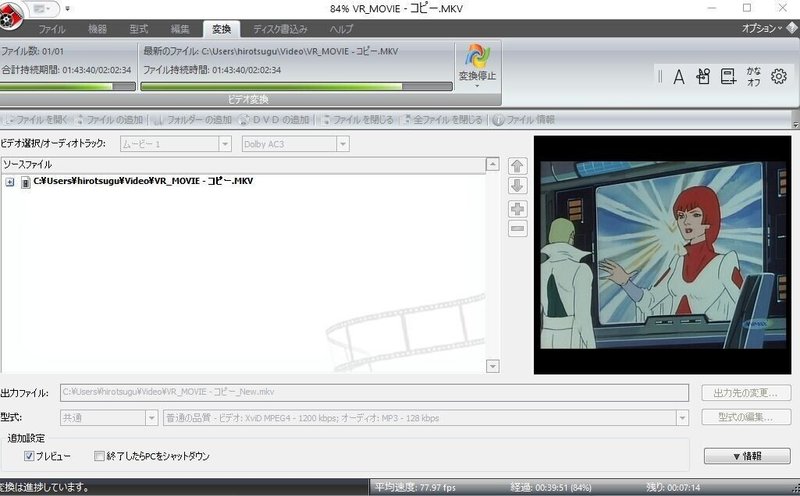Screen dimensions: 800x496
Task: Click the move file down arrow button
Action: [x=517, y=186]
